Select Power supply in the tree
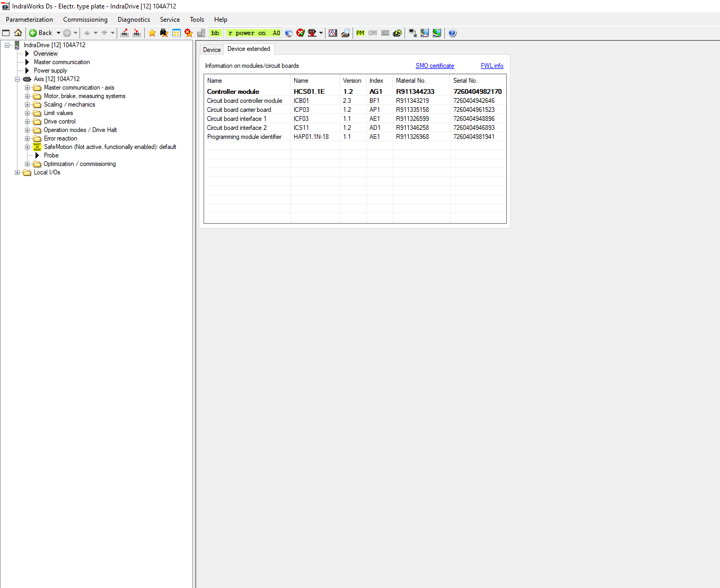Image resolution: width=720 pixels, height=588 pixels. coord(50,71)
